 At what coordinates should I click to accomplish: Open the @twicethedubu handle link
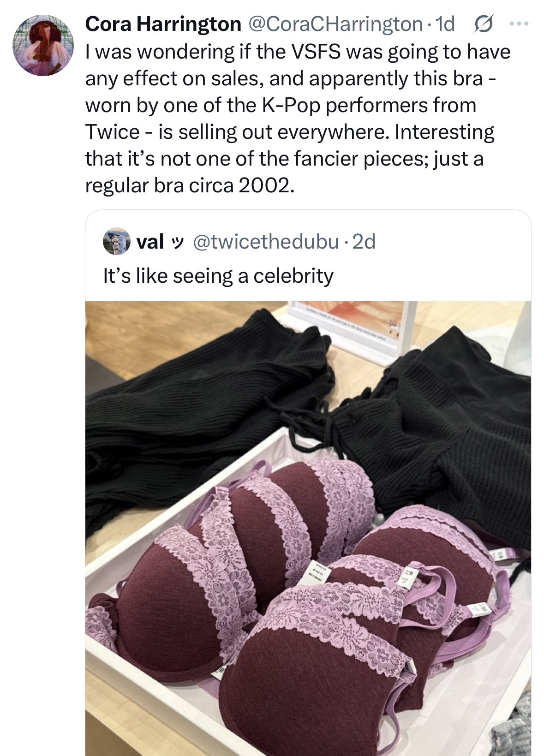pyautogui.click(x=265, y=241)
